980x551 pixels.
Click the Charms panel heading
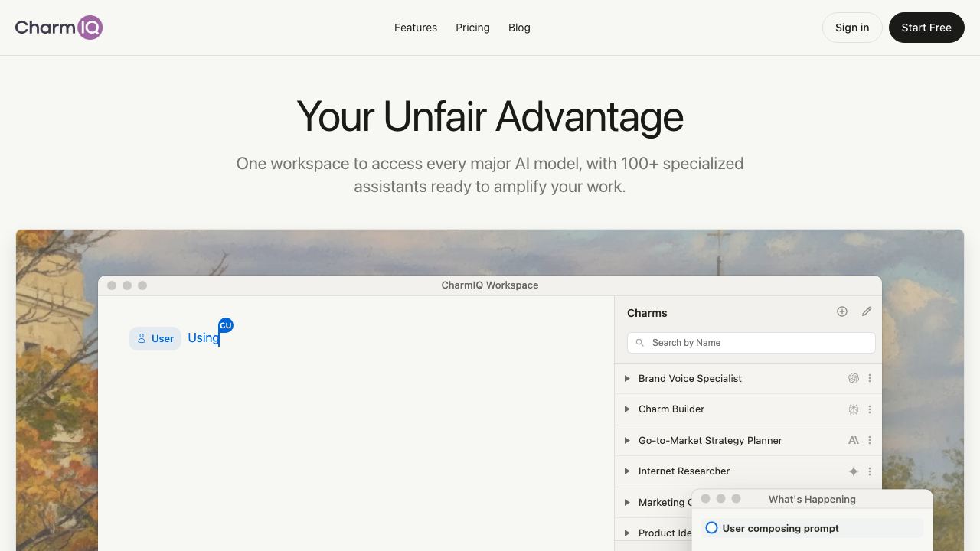(647, 313)
